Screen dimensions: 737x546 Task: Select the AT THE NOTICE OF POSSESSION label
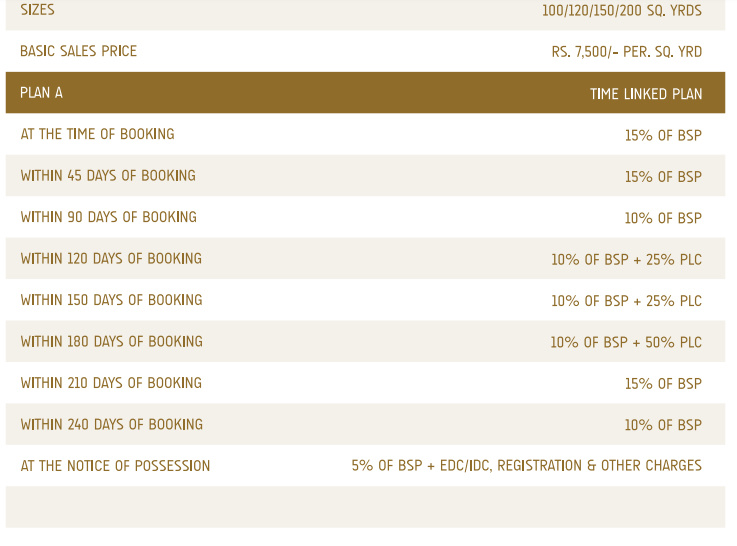[115, 466]
